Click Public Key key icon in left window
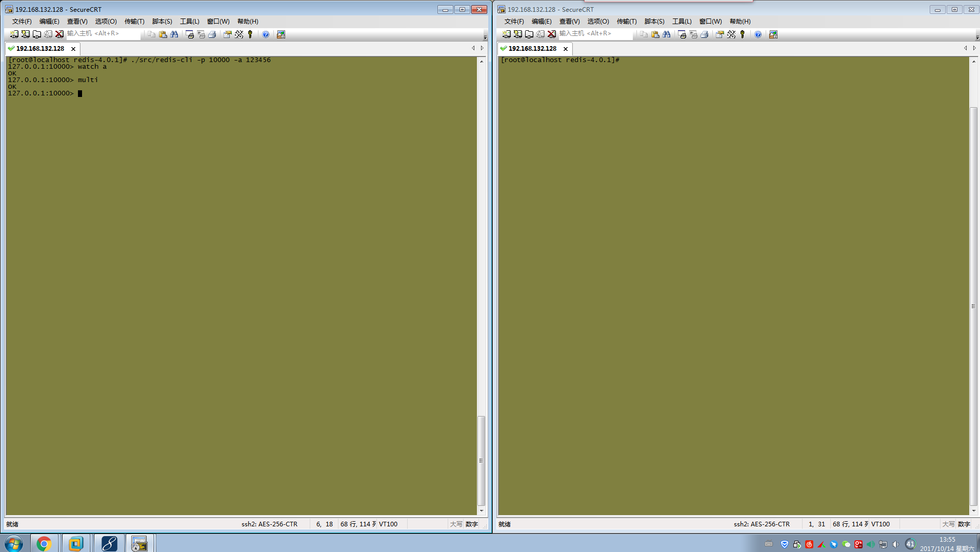Image resolution: width=980 pixels, height=552 pixels. click(250, 34)
